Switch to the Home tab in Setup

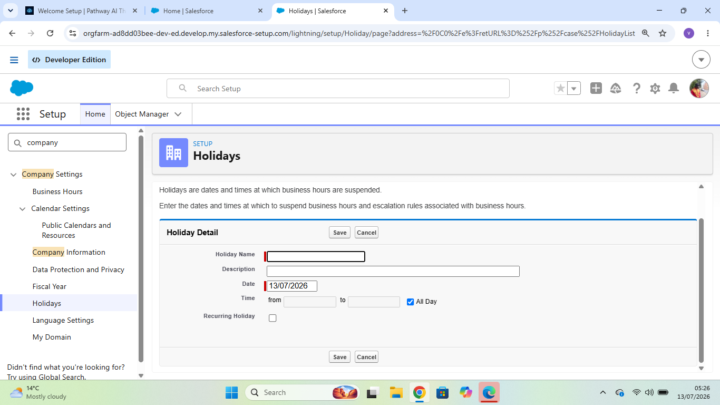pos(95,114)
